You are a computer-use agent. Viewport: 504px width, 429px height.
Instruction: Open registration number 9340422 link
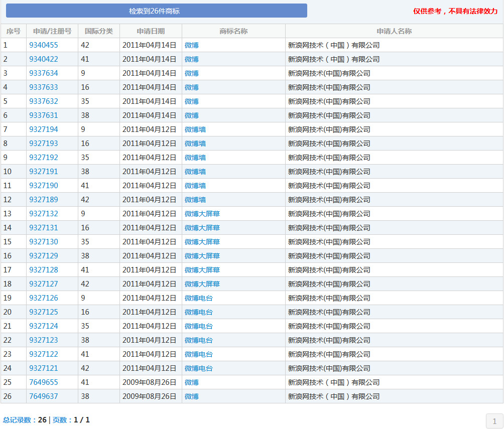click(x=43, y=59)
